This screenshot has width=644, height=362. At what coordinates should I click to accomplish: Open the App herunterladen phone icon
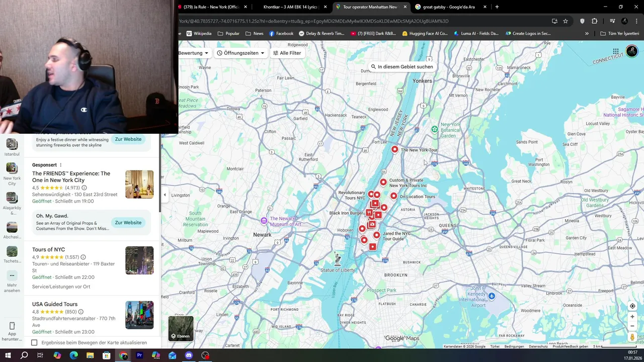point(12,326)
